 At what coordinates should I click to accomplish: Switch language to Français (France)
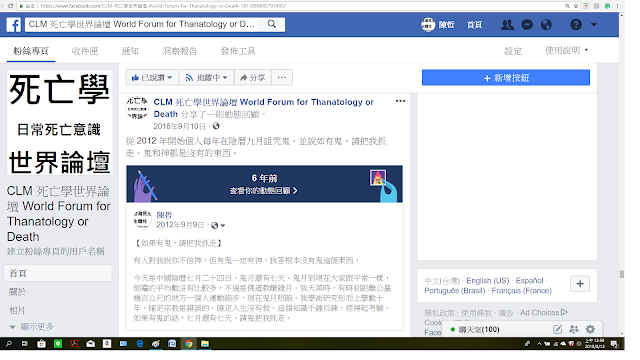click(x=522, y=291)
